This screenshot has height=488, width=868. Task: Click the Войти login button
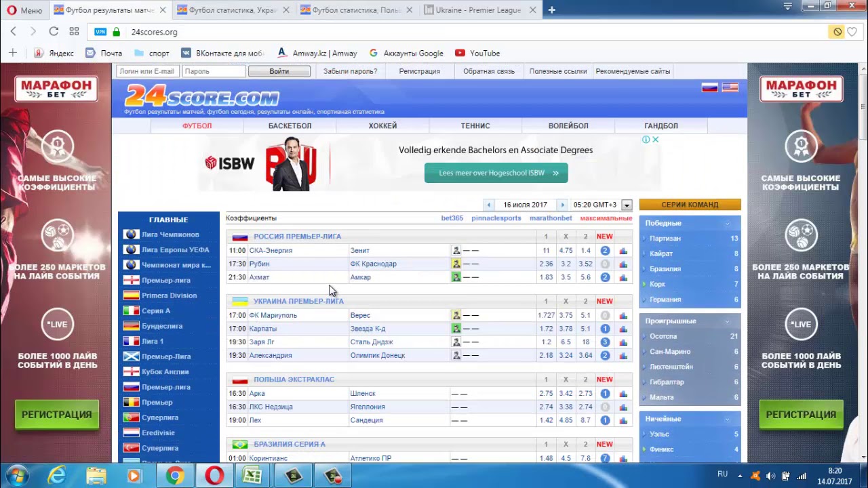click(x=279, y=71)
